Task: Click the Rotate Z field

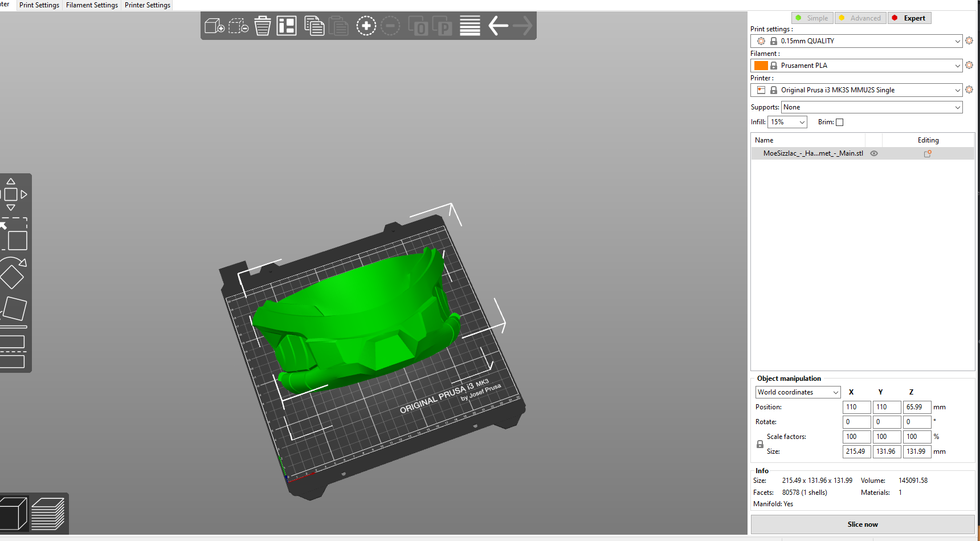Action: (917, 422)
